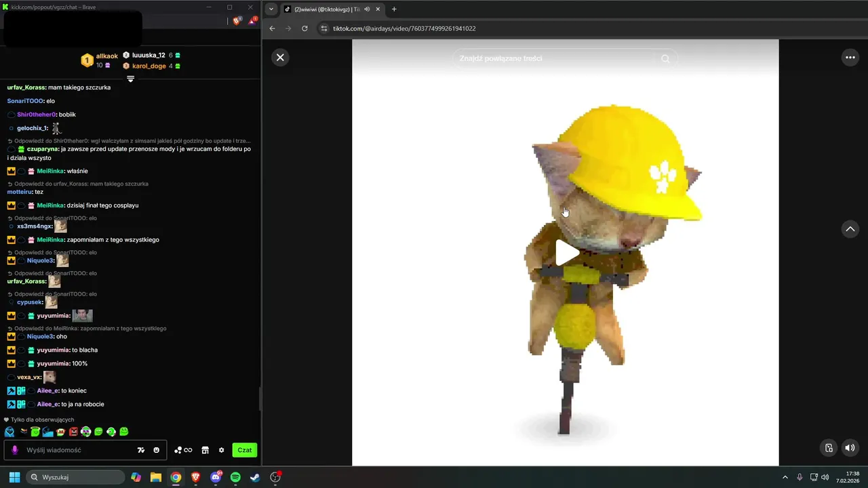Image resolution: width=868 pixels, height=488 pixels.
Task: Close the wiwiwi TikTok tab
Action: pyautogui.click(x=377, y=9)
